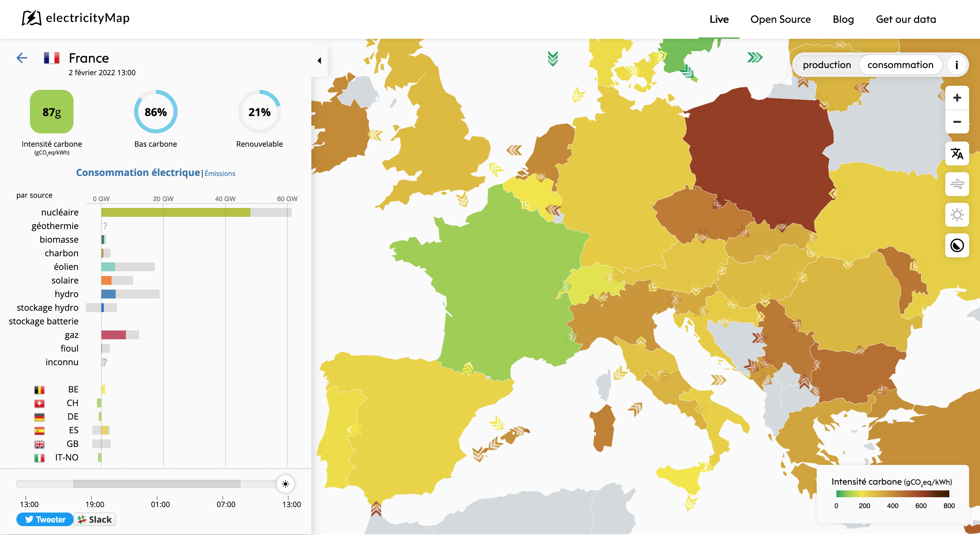Select Switzerland on the map
This screenshot has width=980, height=535.
point(593,283)
